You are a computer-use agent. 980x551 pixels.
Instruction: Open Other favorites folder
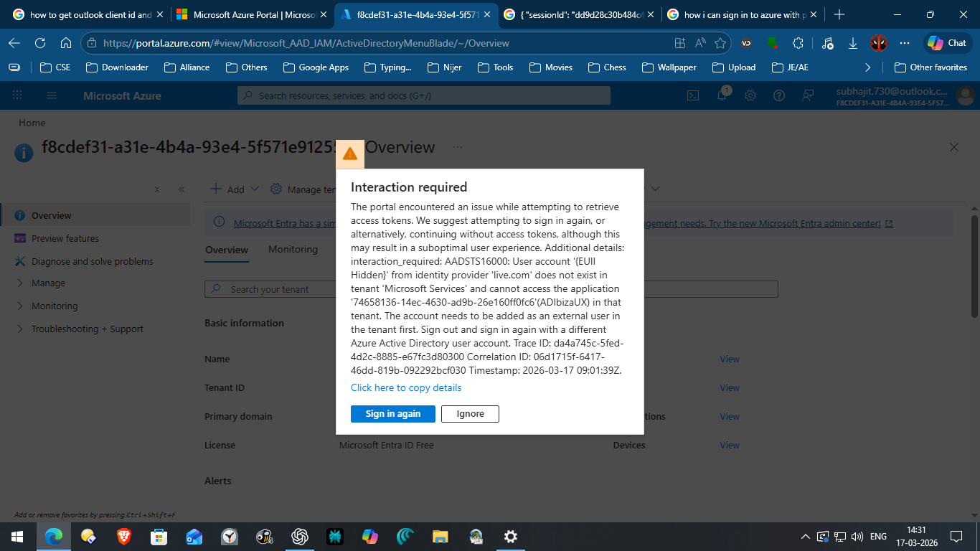pos(930,67)
